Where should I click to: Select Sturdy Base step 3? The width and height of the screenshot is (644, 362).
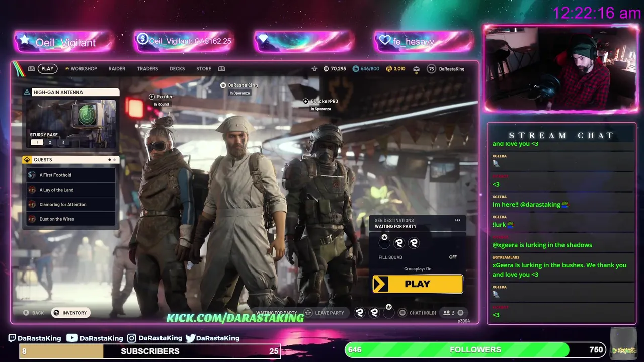(x=63, y=142)
